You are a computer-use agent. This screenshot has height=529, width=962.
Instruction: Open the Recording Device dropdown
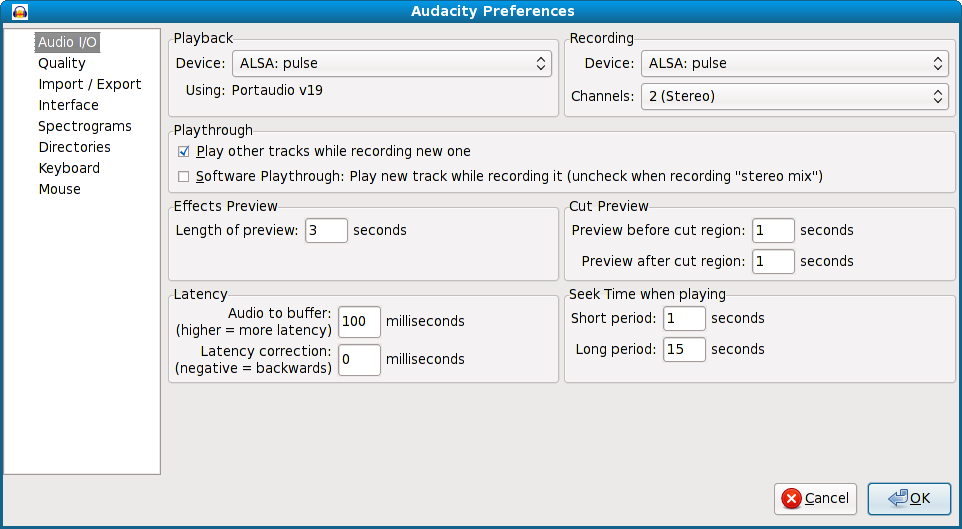tap(795, 63)
